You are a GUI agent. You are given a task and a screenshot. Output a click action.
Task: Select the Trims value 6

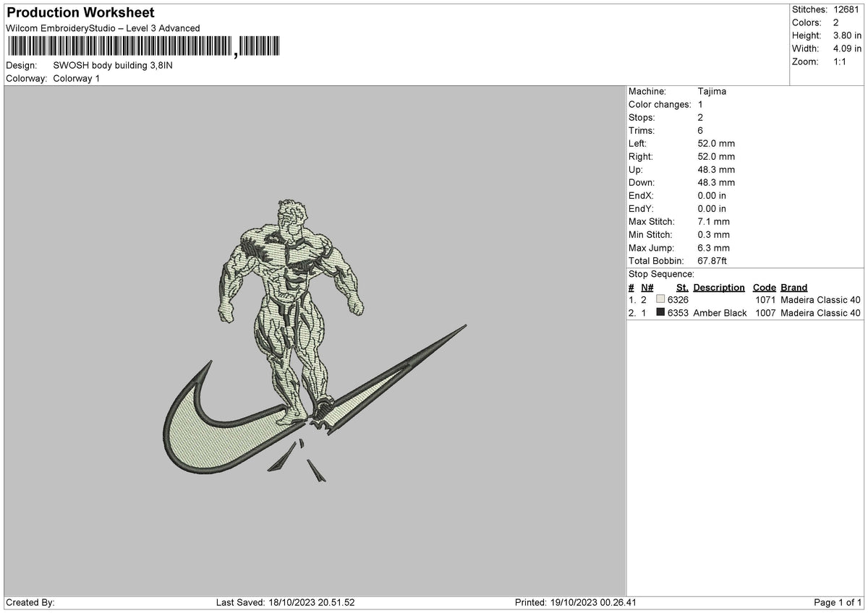[x=700, y=131]
